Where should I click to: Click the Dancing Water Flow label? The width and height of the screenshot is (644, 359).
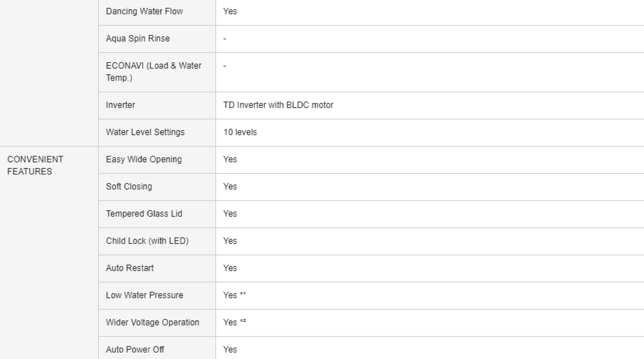(x=144, y=11)
